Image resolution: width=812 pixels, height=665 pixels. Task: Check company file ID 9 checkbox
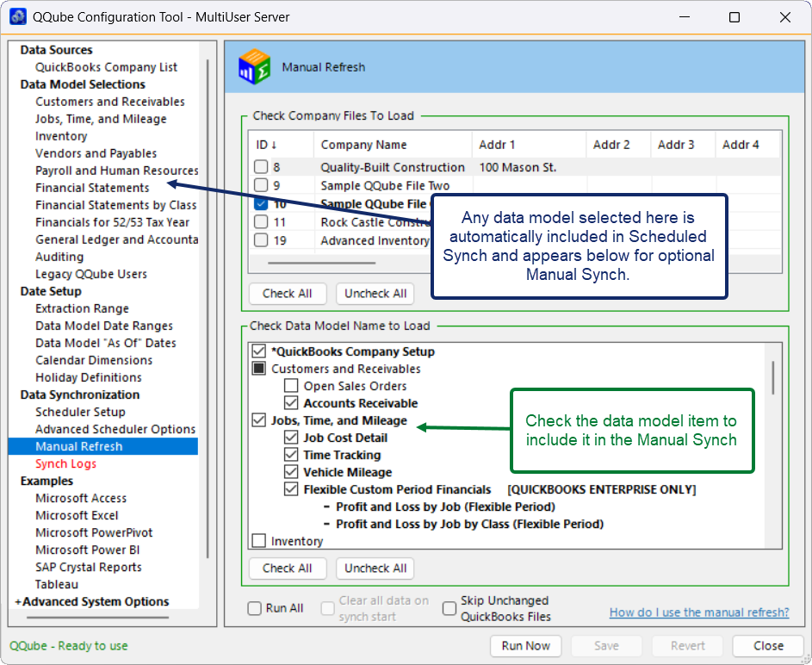tap(261, 185)
